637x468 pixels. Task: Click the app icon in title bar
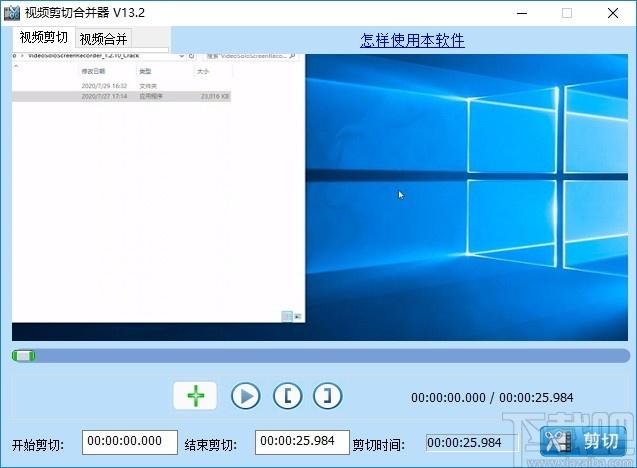coord(12,13)
